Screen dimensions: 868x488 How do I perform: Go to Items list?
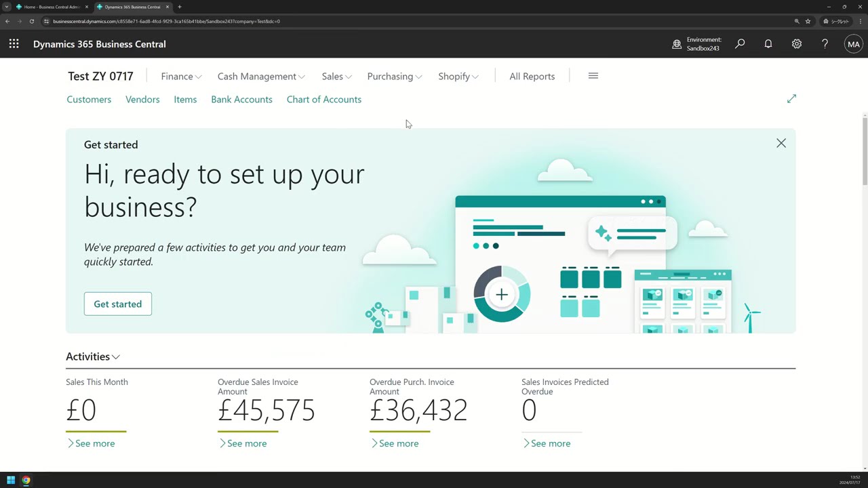click(185, 100)
